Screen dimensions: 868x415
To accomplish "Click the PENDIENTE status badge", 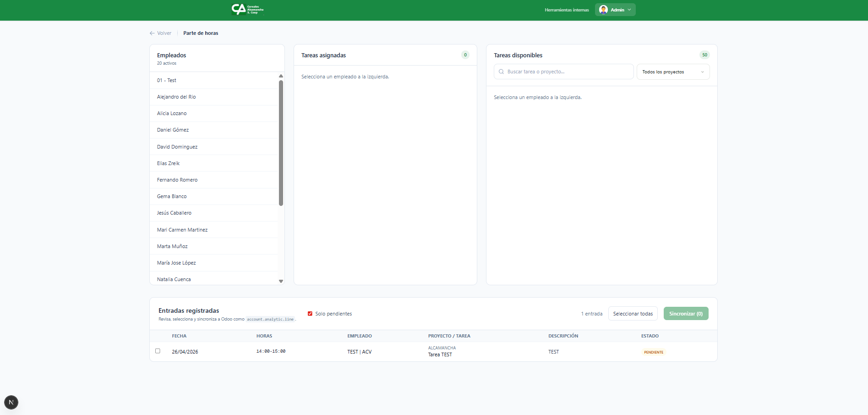I will pyautogui.click(x=653, y=352).
